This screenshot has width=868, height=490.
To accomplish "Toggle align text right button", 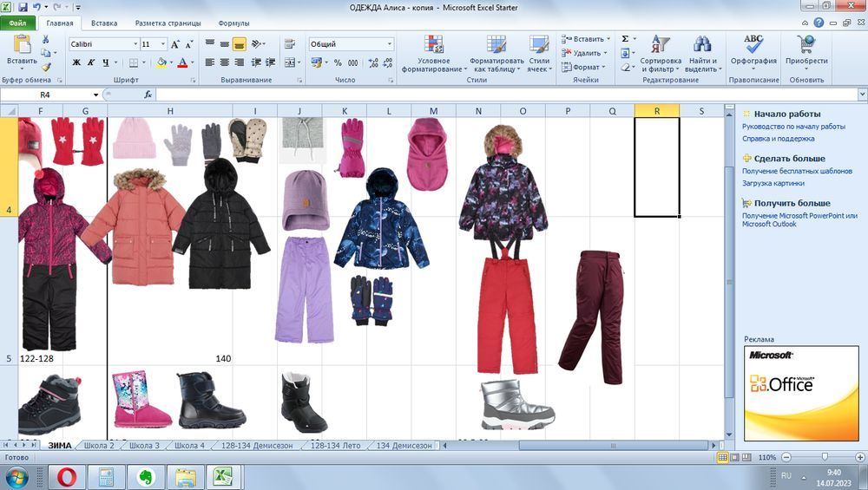I will [240, 62].
